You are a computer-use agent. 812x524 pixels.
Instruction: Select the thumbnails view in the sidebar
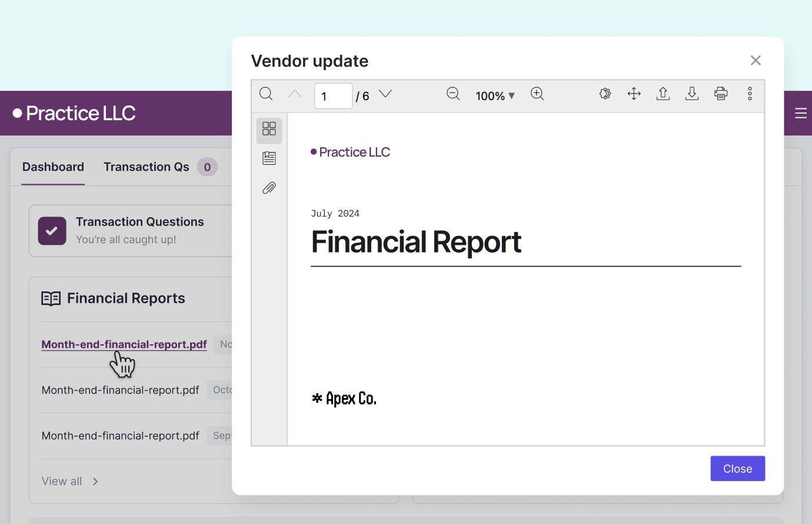coord(269,130)
